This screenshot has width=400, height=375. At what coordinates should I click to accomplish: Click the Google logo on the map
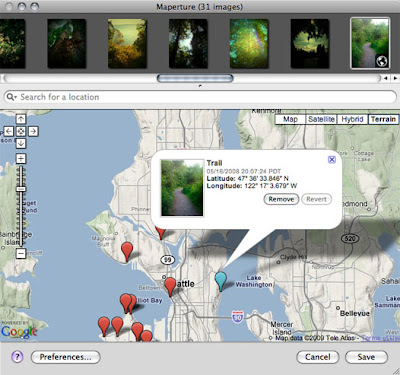(x=19, y=331)
